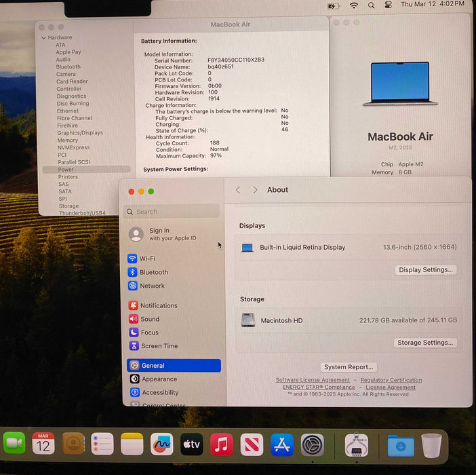Open the Wi-Fi menu bar icon

coord(354,5)
